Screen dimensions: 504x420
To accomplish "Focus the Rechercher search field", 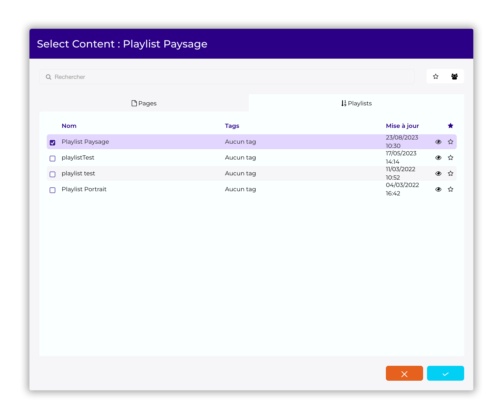I will (227, 77).
